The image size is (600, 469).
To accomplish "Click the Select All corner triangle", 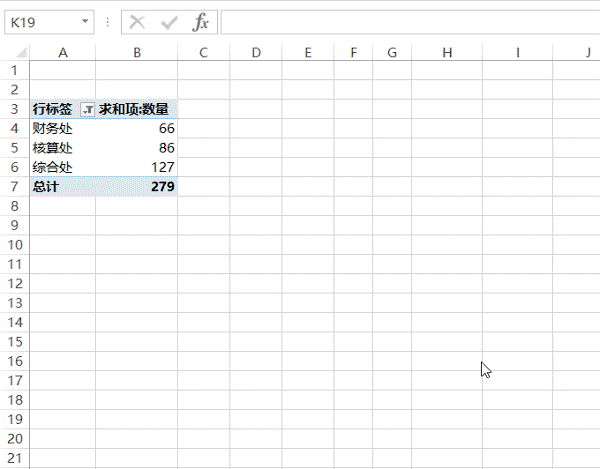I will click(22, 52).
